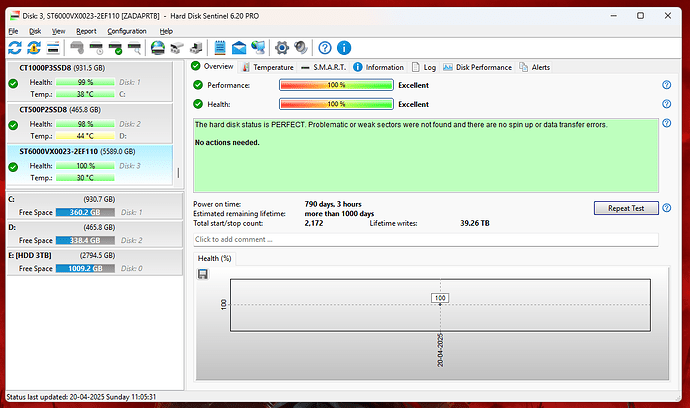Switch to the Information tab
Viewport: 690px width, 408px height.
(378, 67)
